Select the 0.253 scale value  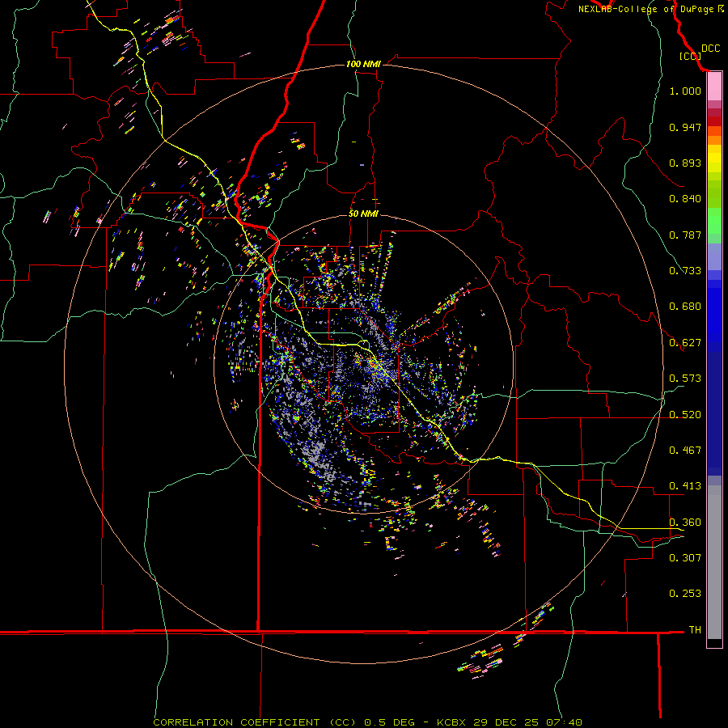685,594
